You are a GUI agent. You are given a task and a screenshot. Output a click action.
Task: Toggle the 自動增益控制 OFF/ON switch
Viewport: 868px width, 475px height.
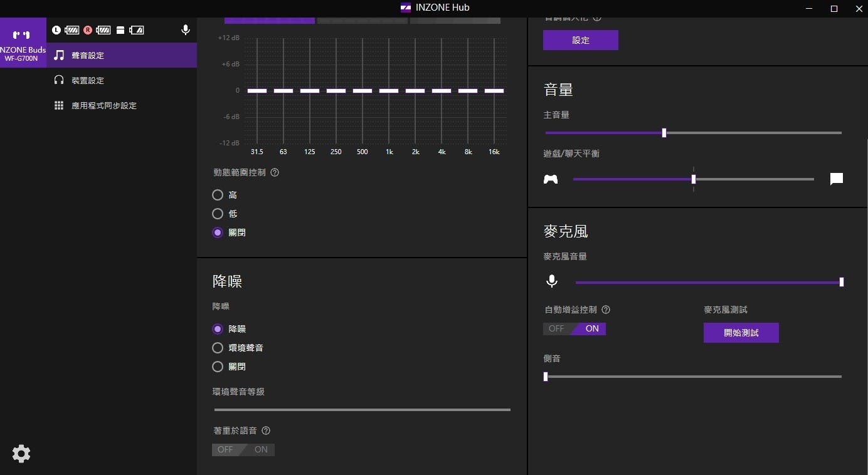pyautogui.click(x=574, y=328)
